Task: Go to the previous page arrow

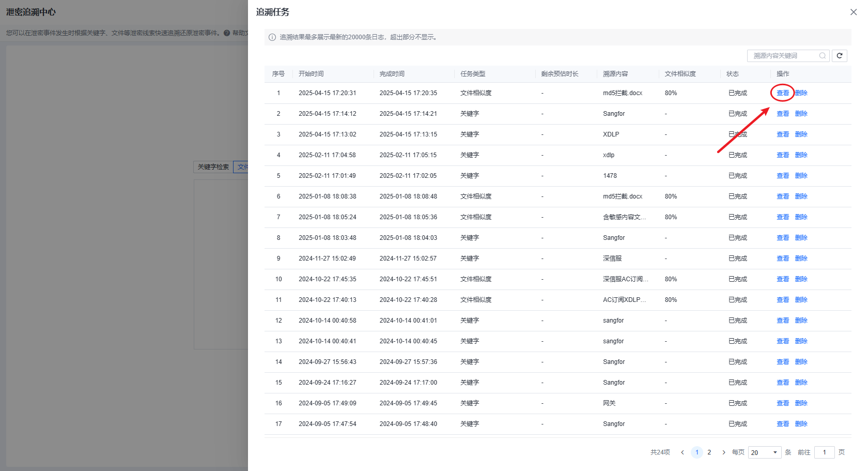Action: [x=683, y=452]
